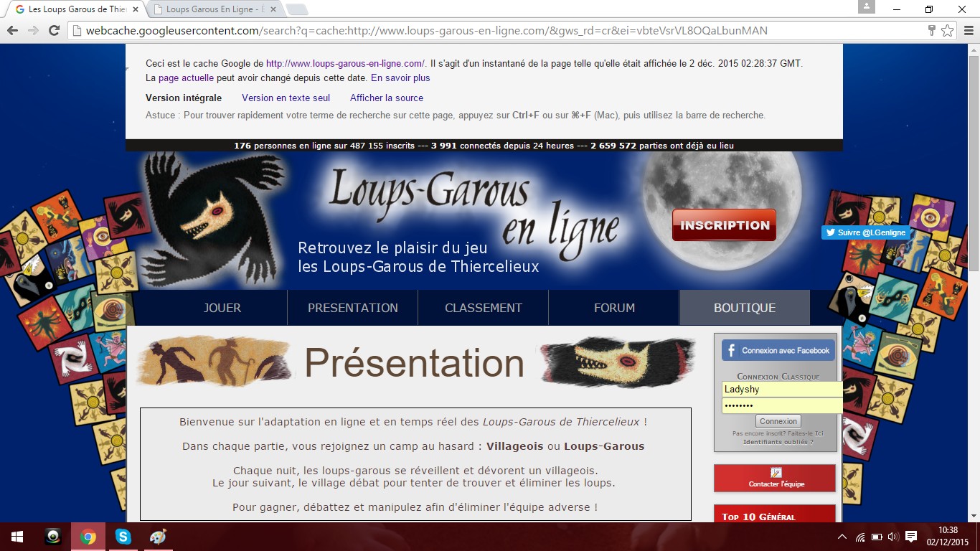The width and height of the screenshot is (980, 551).
Task: Open the Windows Start menu
Action: coord(17,537)
